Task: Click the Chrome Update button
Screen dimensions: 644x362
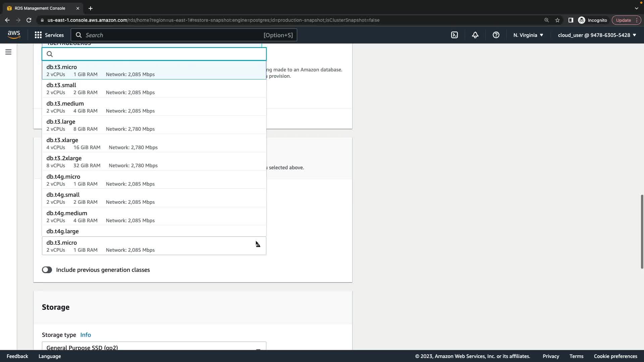Action: coord(624,20)
